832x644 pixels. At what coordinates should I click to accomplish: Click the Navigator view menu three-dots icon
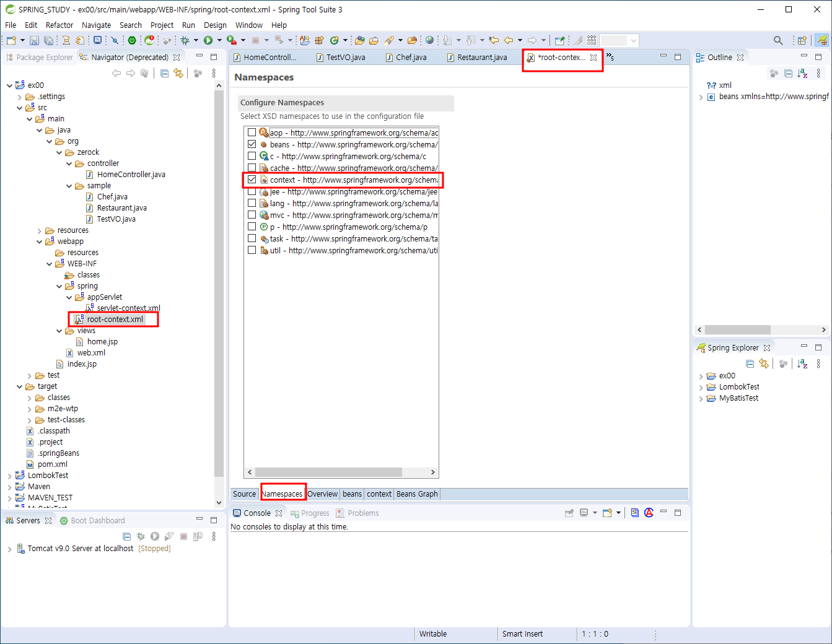click(x=214, y=73)
